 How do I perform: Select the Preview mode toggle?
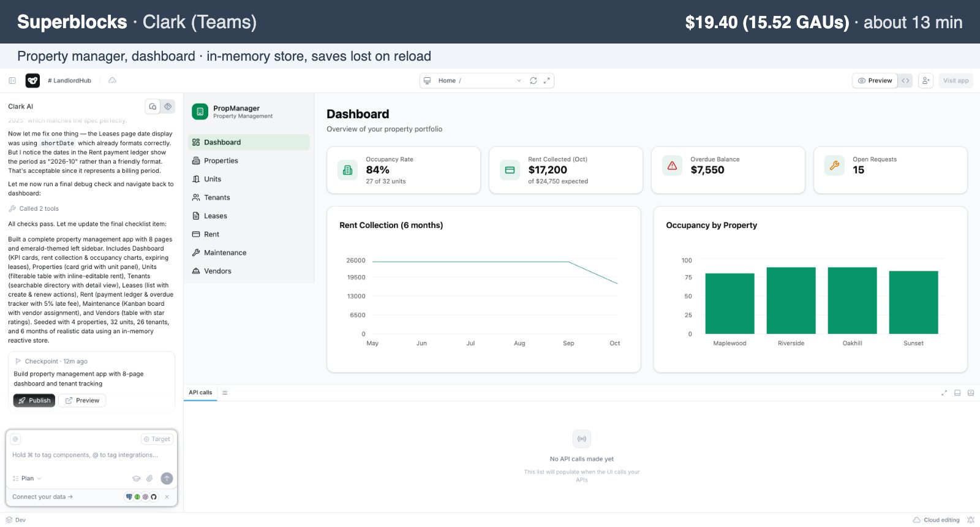point(875,80)
